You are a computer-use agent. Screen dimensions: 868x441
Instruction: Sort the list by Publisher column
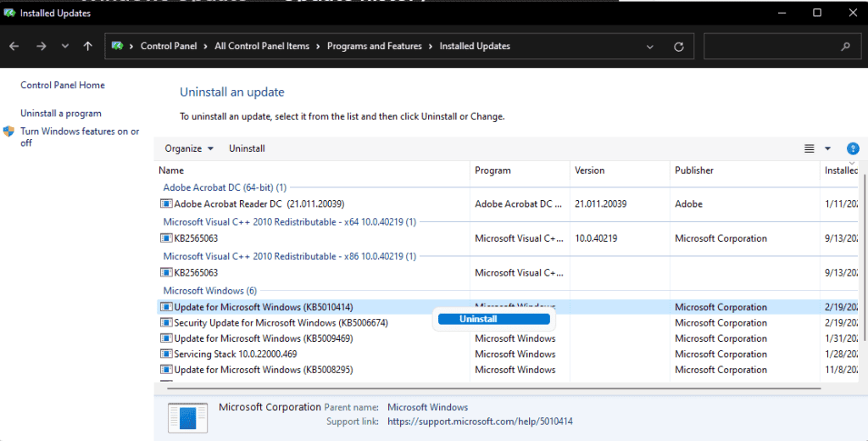[x=694, y=170]
